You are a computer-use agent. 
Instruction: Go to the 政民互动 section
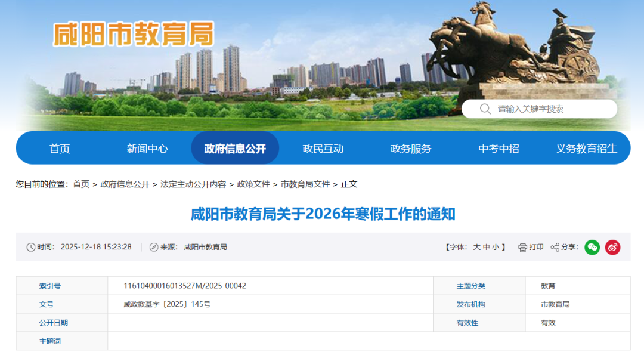323,149
